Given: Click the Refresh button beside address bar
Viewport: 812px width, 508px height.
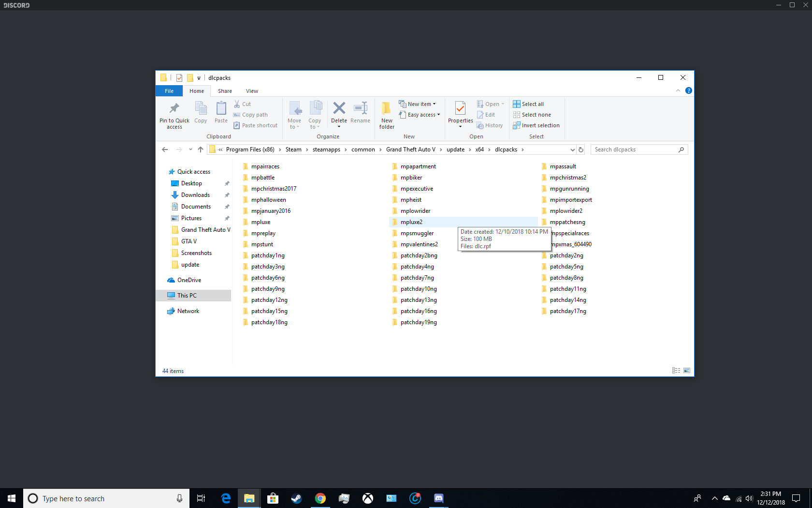Looking at the screenshot, I should click(x=581, y=149).
